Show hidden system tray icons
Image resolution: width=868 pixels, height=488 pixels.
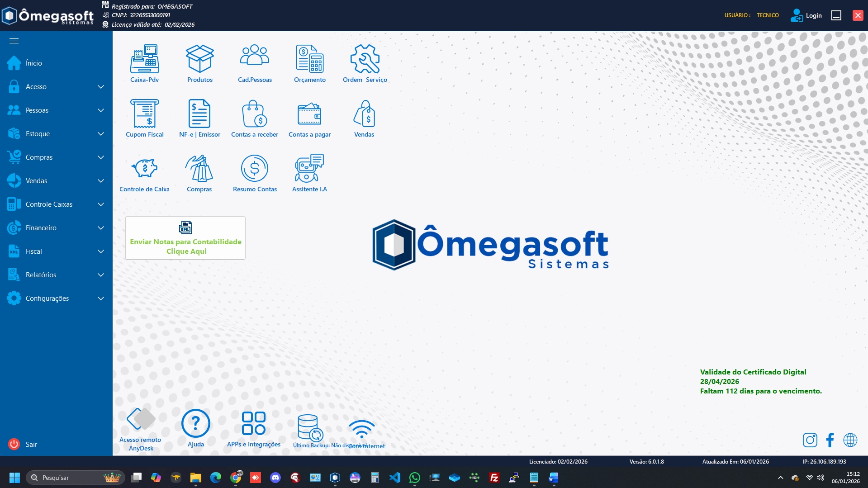coord(781,478)
